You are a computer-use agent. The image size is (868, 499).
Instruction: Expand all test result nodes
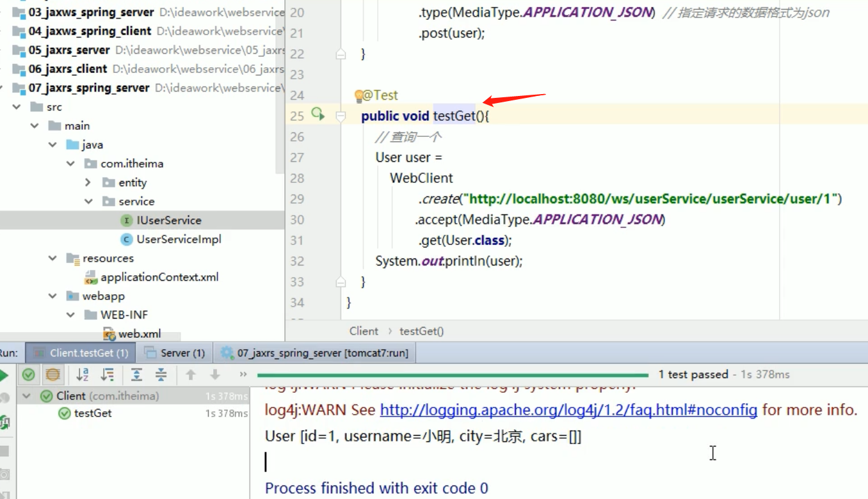[136, 375]
